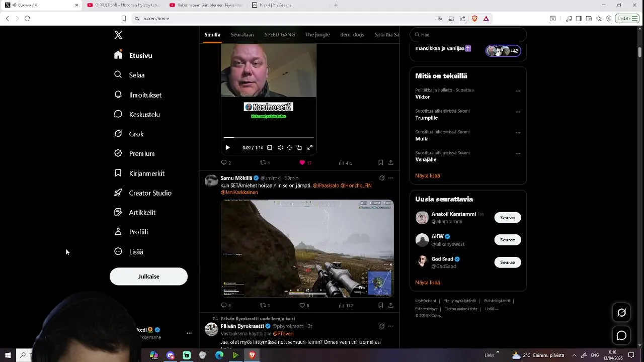The width and height of the screenshot is (644, 362).
Task: Bookmark this page in the address bar
Action: (x=124, y=19)
